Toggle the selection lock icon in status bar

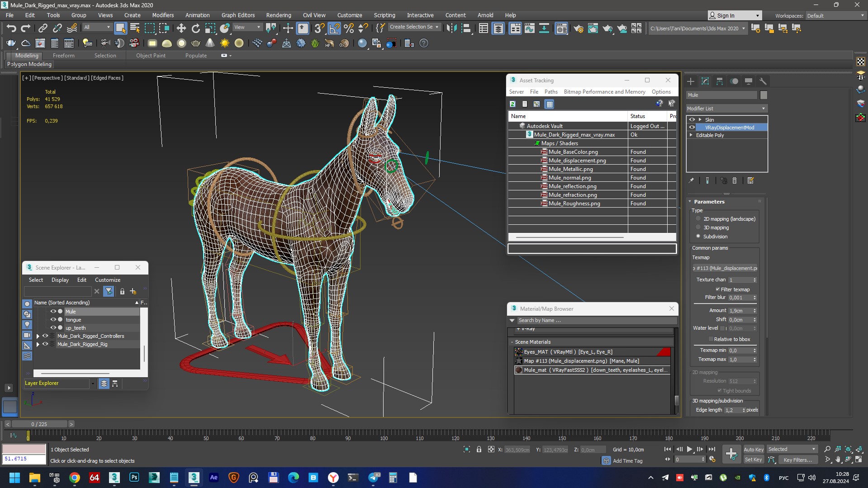click(x=479, y=449)
